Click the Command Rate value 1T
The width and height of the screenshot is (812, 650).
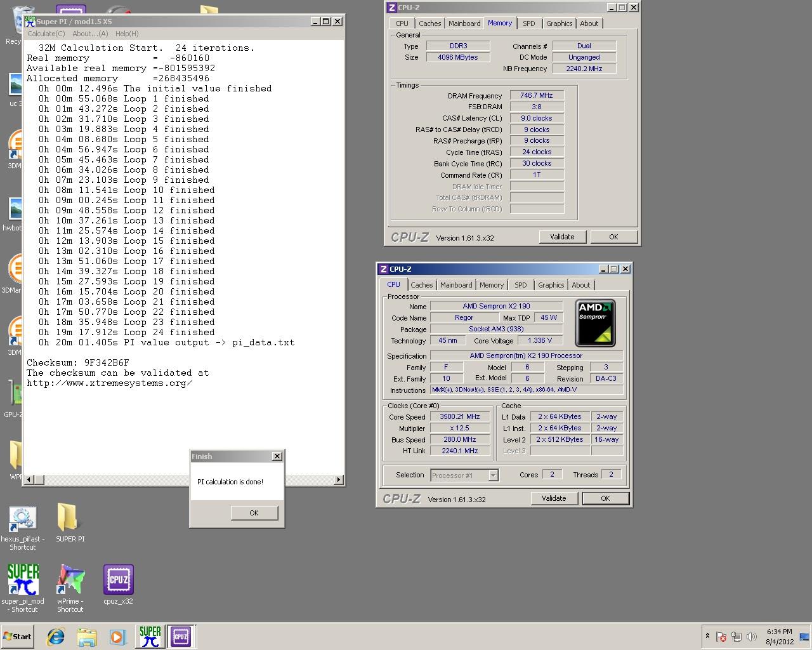click(537, 175)
